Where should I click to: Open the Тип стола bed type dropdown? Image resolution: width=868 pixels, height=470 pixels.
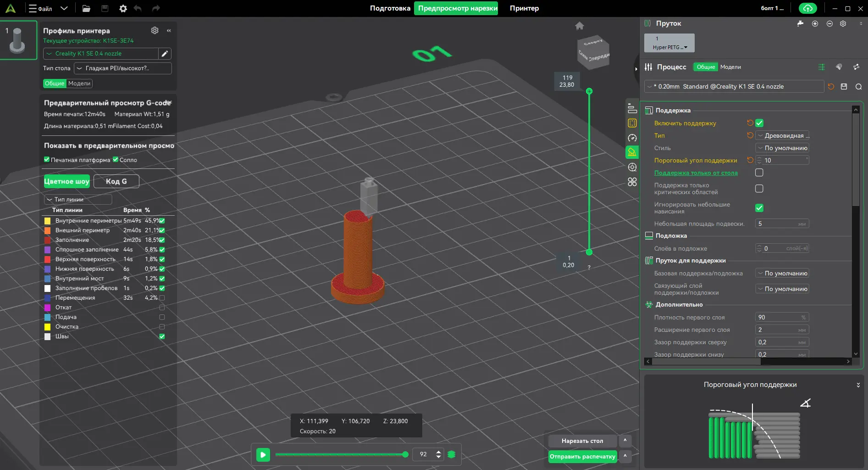coord(123,68)
